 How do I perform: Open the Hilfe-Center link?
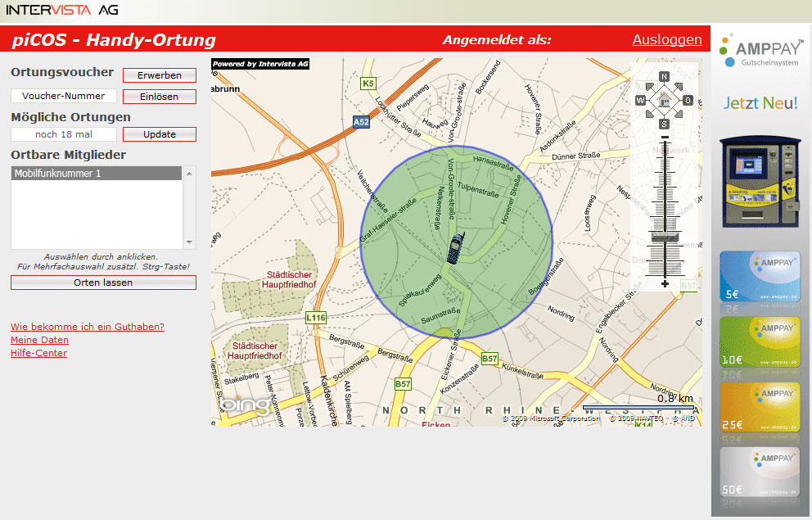pyautogui.click(x=38, y=353)
